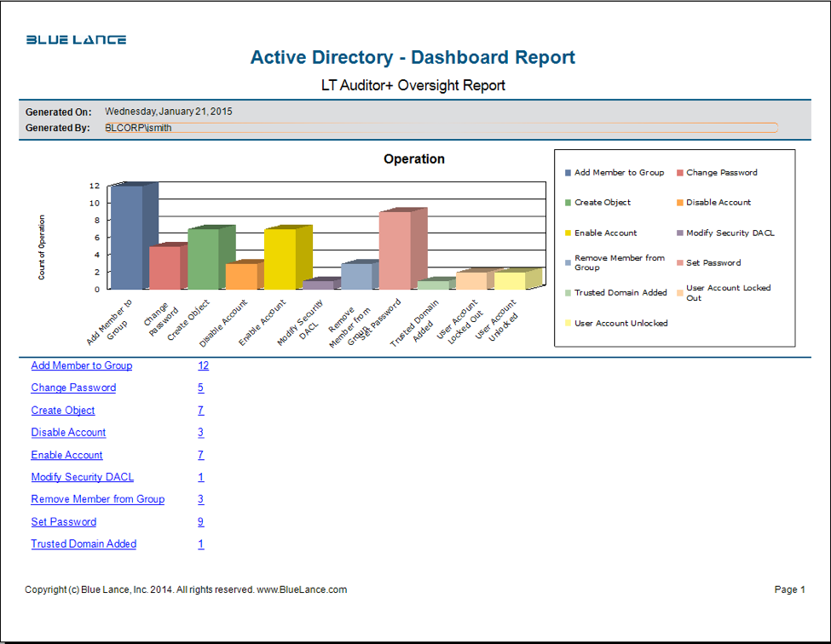Click the Trusted Domain Added legend label
Viewport: 831px width, 644px height.
(620, 293)
